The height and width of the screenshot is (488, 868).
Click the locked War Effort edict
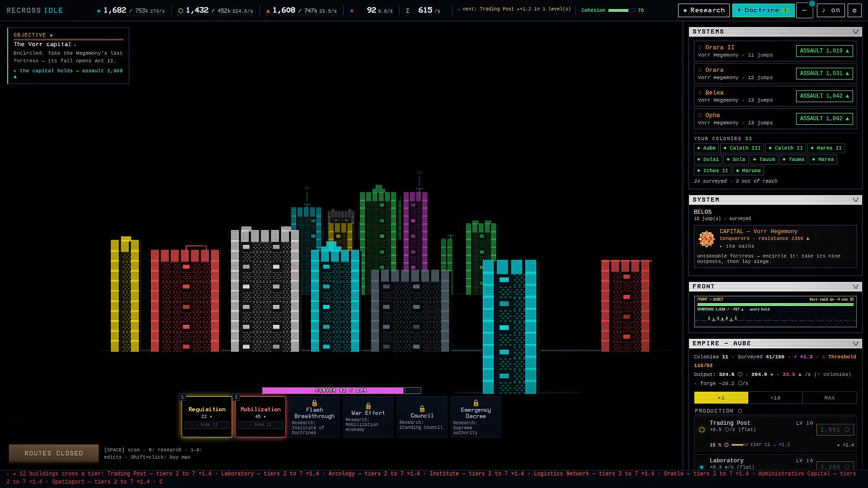pos(368,417)
